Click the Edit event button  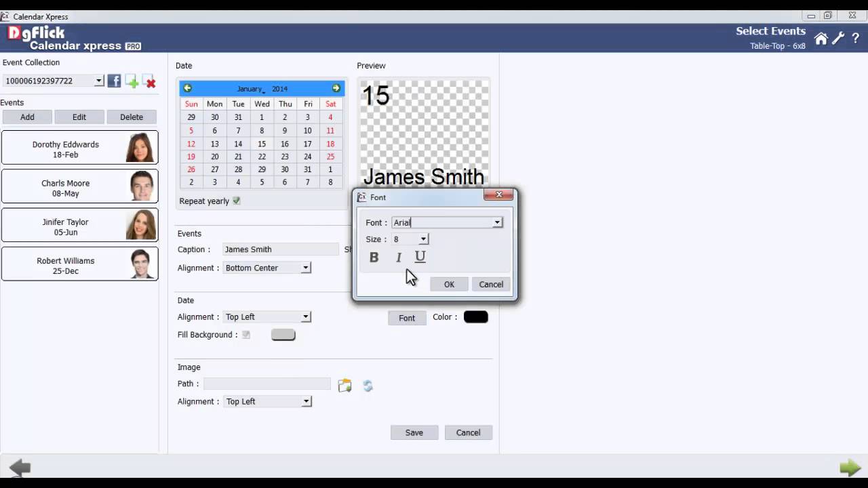pyautogui.click(x=79, y=117)
